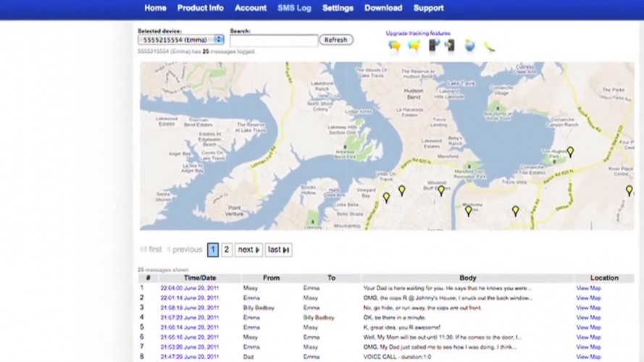The image size is (644, 362).
Task: Click the phone with globe tracking icon
Action: pyautogui.click(x=434, y=45)
